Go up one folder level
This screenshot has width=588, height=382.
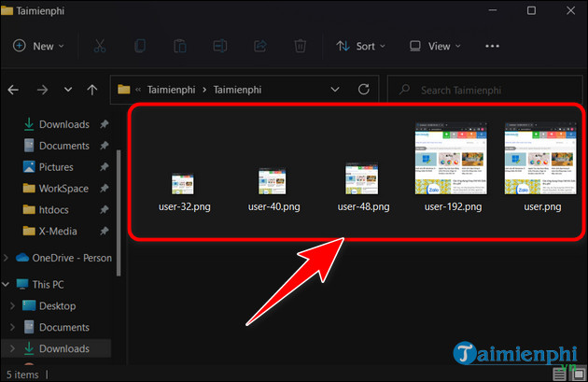(x=92, y=90)
